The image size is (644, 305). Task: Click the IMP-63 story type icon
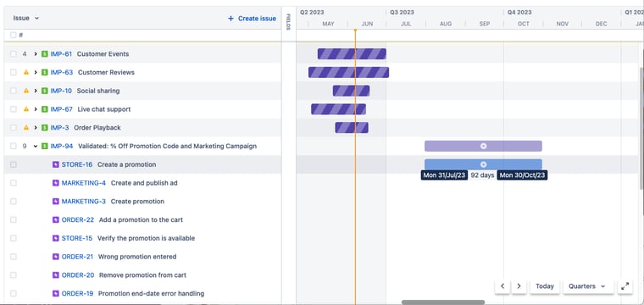45,72
